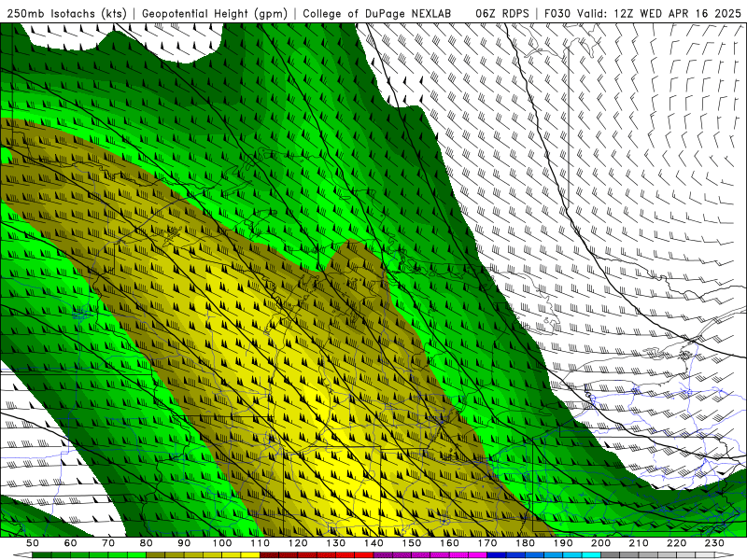Click the '130' color bar label
Screen dimensions: 747x560
(335, 543)
